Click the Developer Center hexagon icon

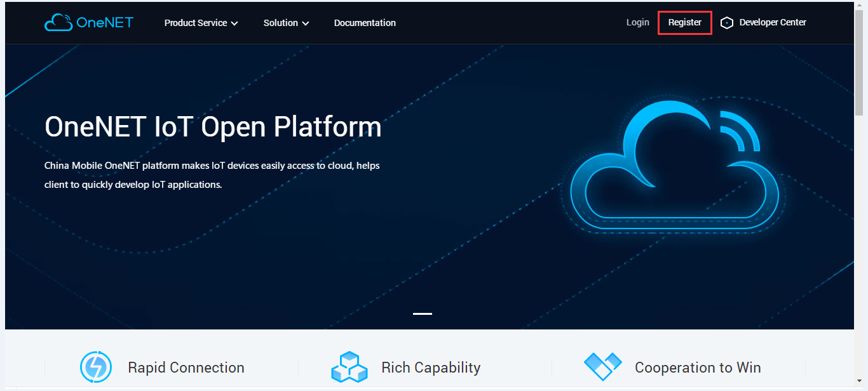(x=727, y=23)
